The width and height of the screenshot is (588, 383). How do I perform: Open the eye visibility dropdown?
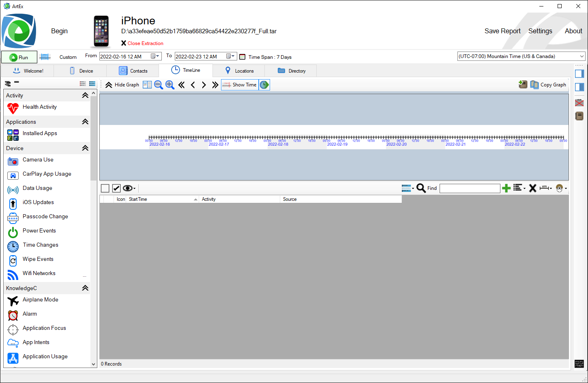click(129, 188)
